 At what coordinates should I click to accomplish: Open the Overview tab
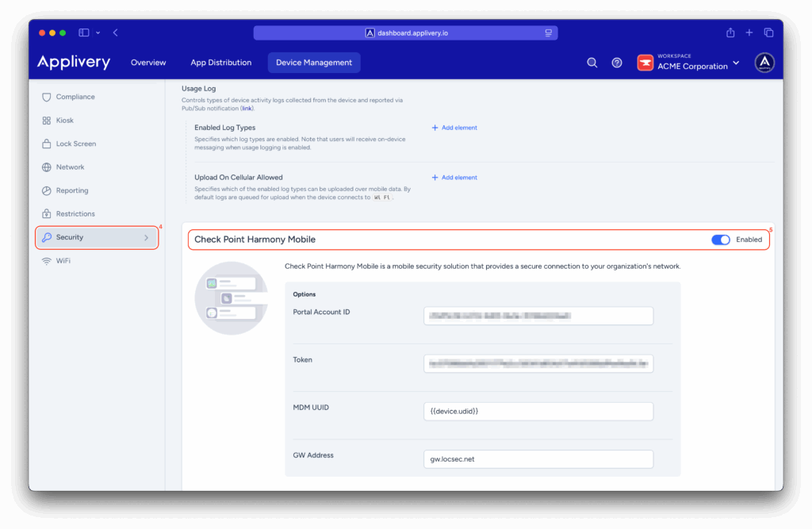click(148, 63)
